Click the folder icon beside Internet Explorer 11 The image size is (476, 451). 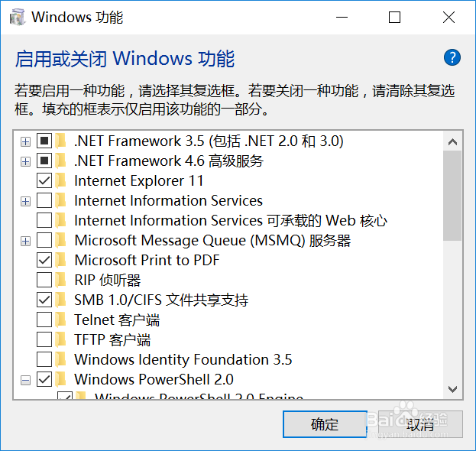tap(61, 180)
